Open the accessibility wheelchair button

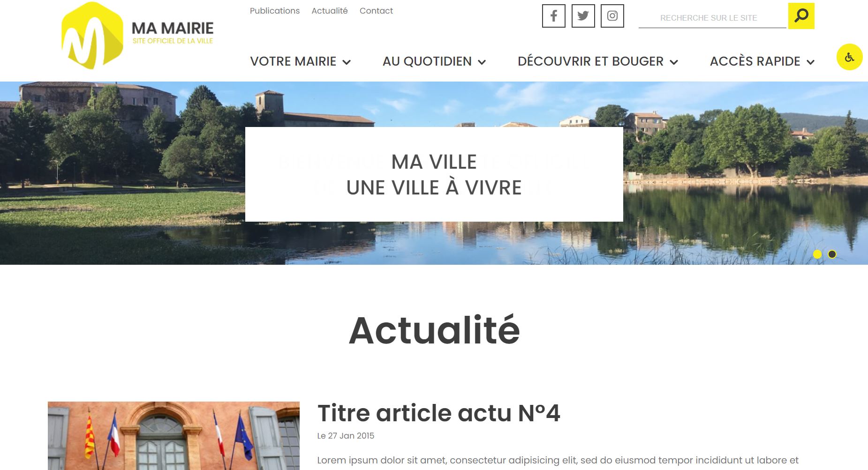coord(849,57)
